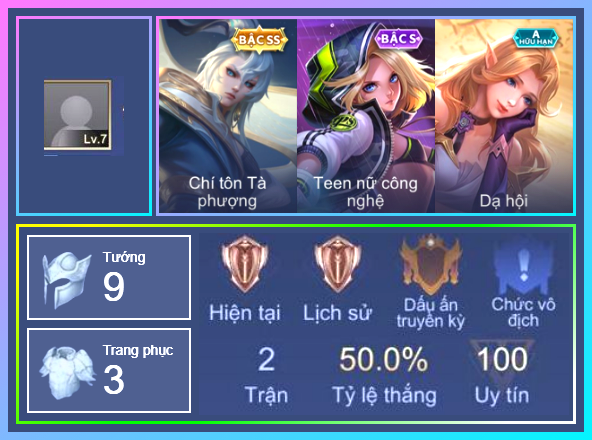
Task: Click the Chức vô địch blue icon
Action: 523,266
